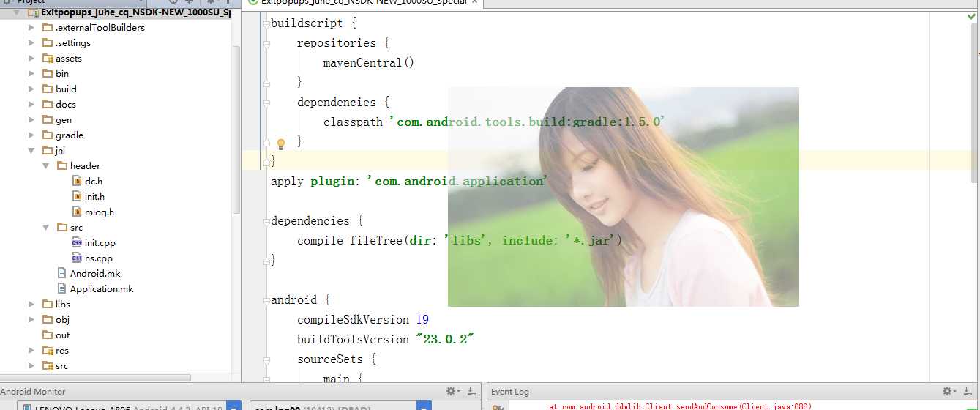Click the 'com.android.application' plugin string
Viewport: 980px width, 410px height.
coord(457,182)
